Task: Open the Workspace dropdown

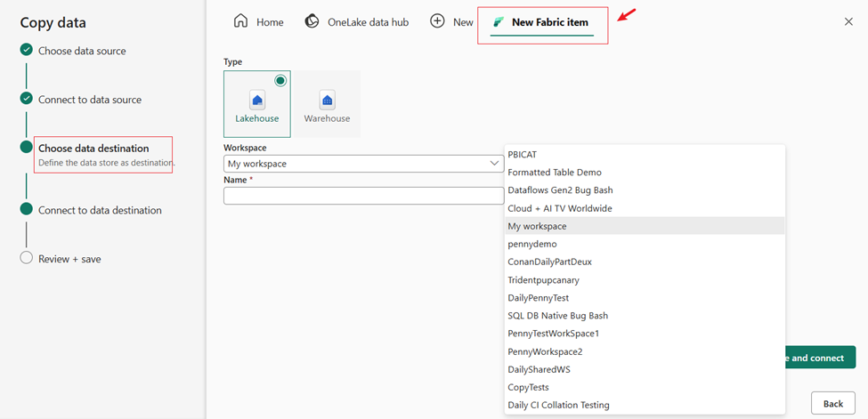Action: coord(364,164)
